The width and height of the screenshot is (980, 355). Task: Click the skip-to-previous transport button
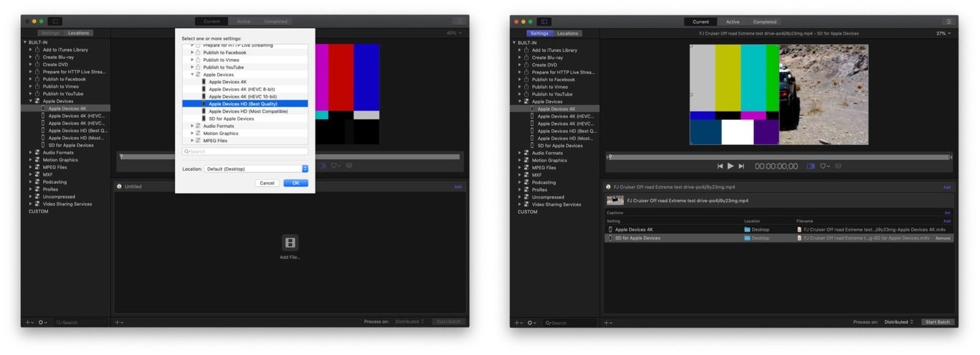[720, 166]
